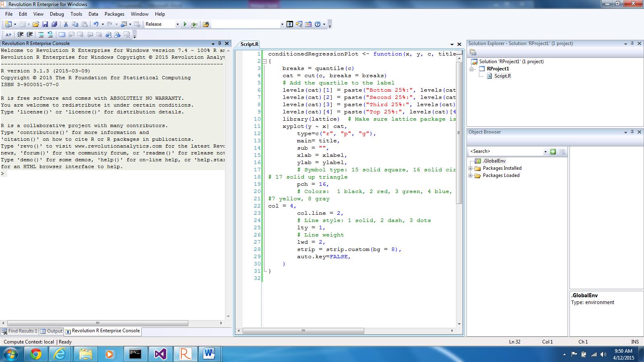Open the File menu

(9, 14)
